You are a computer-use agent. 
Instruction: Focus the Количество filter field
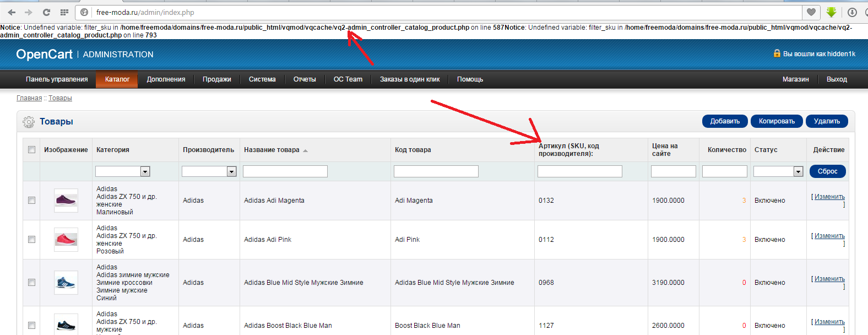click(725, 171)
